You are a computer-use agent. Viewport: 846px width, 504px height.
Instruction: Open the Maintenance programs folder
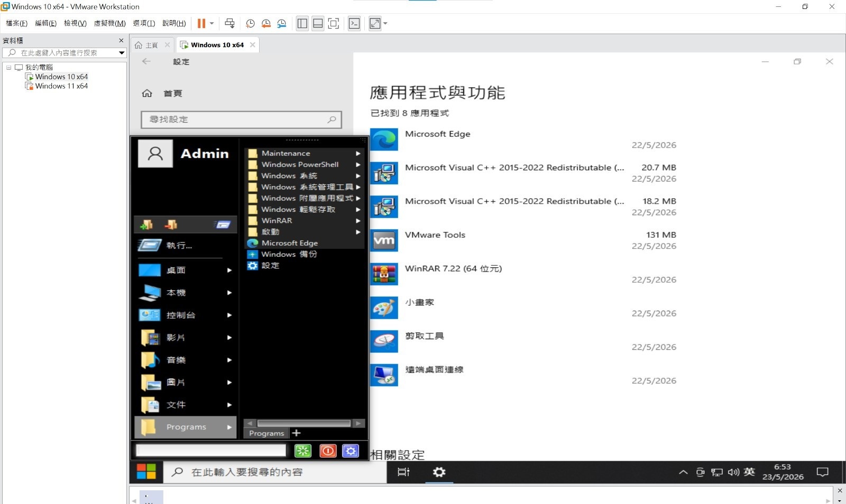[x=305, y=153]
